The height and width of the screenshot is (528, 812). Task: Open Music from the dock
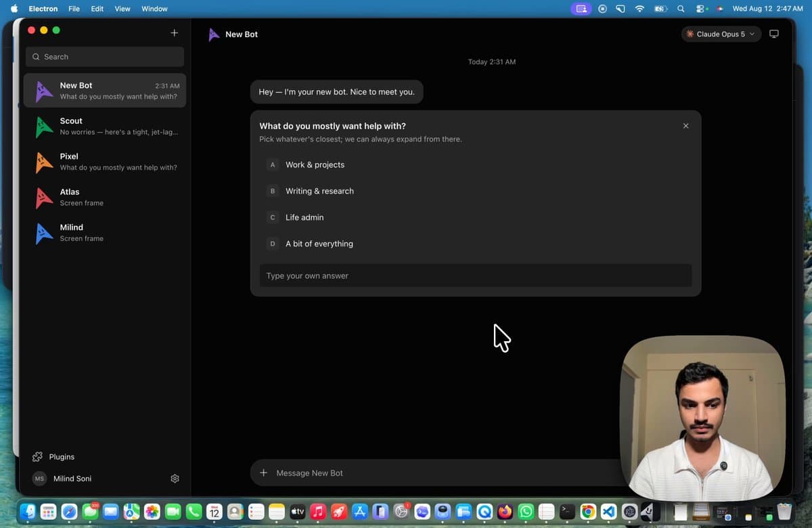pyautogui.click(x=318, y=512)
